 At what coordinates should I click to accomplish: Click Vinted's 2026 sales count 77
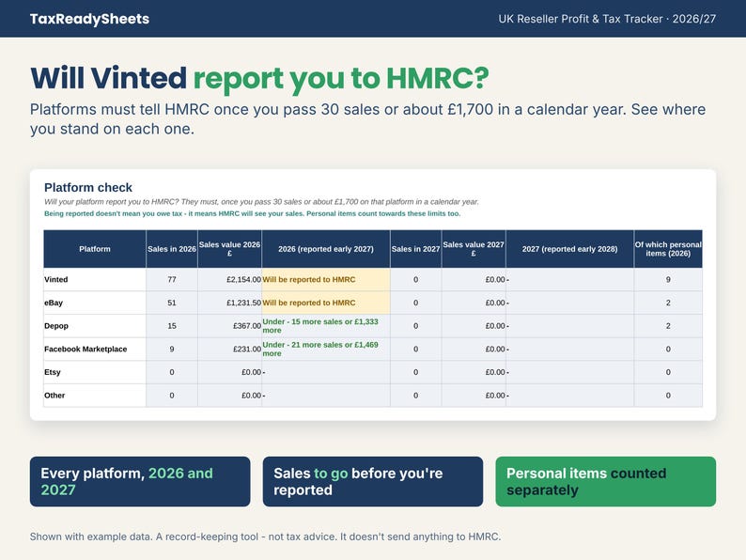click(172, 280)
